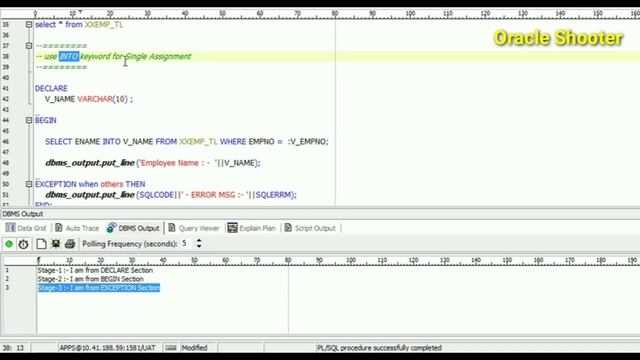The height and width of the screenshot is (360, 640).
Task: Print the DBMS output
Action: click(x=70, y=244)
